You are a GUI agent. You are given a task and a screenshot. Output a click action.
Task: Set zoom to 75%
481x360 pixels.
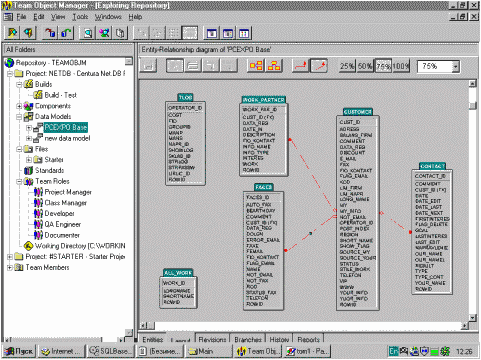point(383,66)
